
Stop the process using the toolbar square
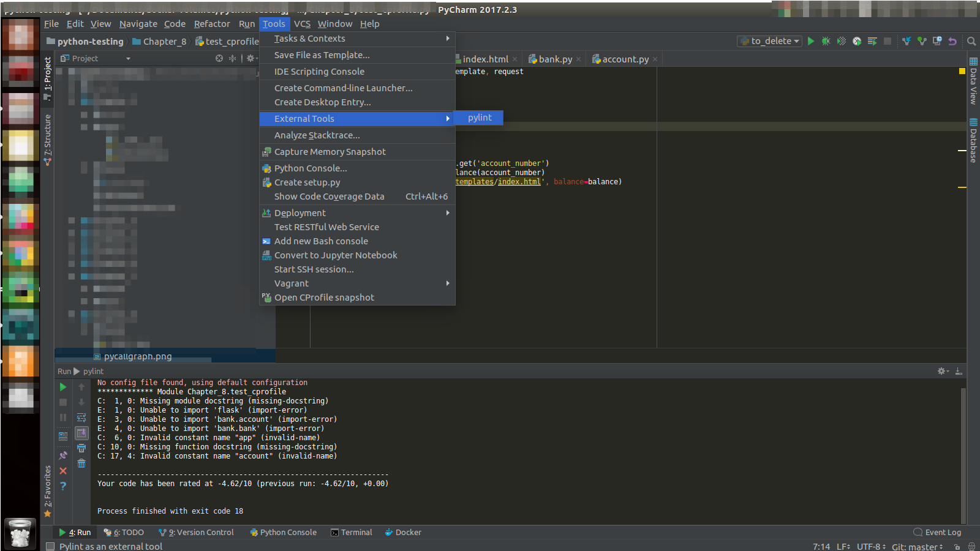(x=888, y=41)
